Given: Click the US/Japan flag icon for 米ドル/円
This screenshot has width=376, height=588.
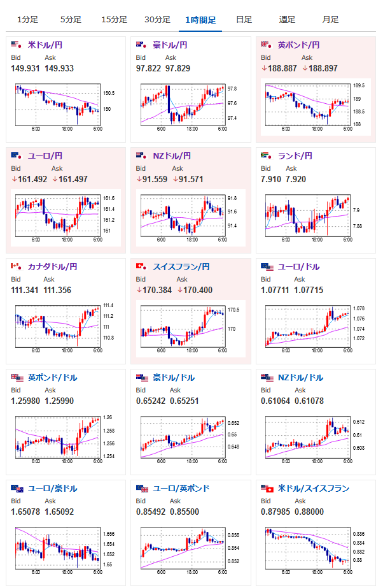Looking at the screenshot, I should pos(16,45).
